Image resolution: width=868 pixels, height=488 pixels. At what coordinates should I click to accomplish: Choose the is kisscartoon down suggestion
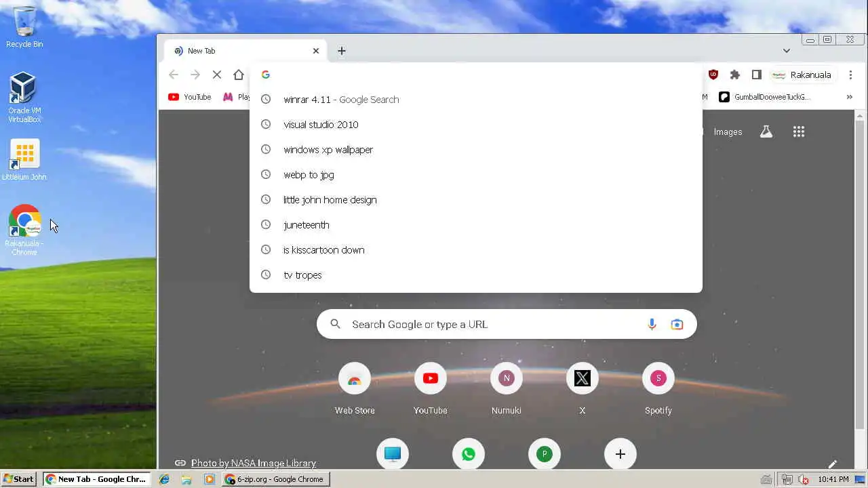[x=476, y=250]
